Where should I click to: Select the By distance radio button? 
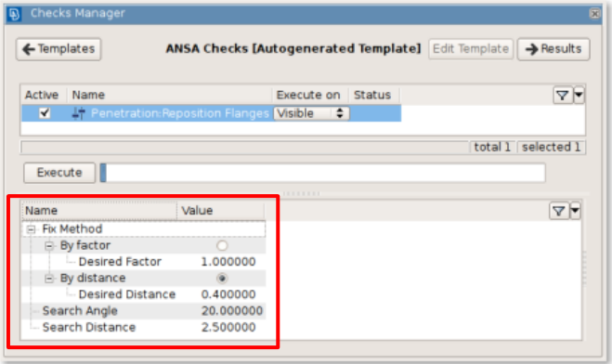[x=222, y=279]
